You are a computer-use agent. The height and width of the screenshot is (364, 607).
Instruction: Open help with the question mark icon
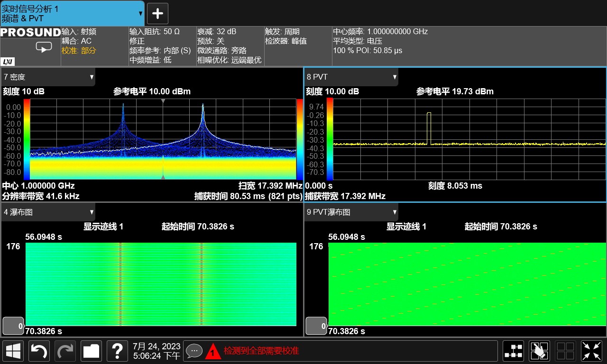[x=117, y=351]
